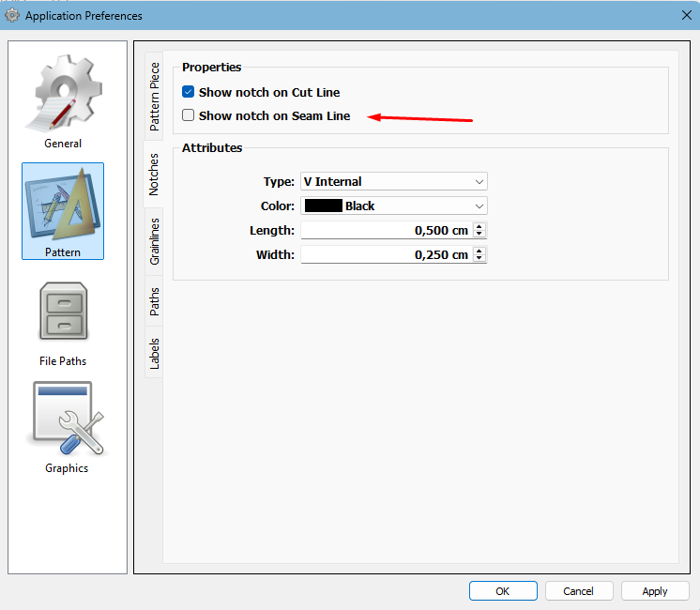Open the Paths tab

(x=155, y=301)
